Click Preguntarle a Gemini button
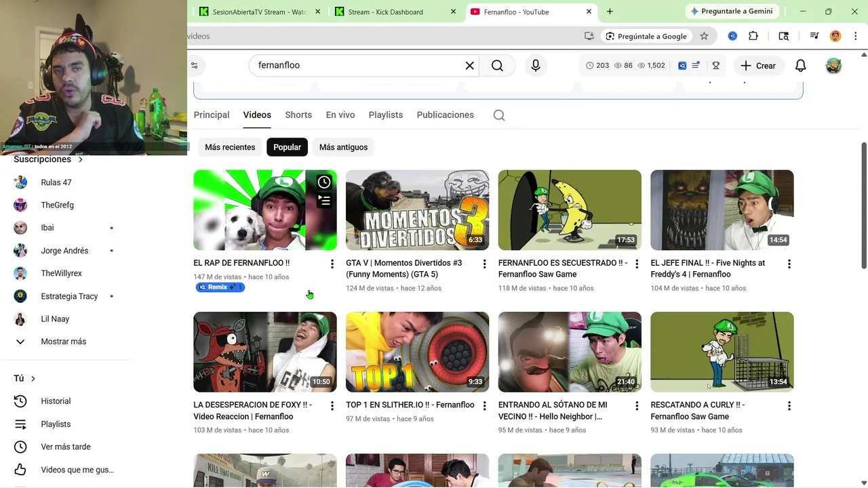 pos(732,12)
